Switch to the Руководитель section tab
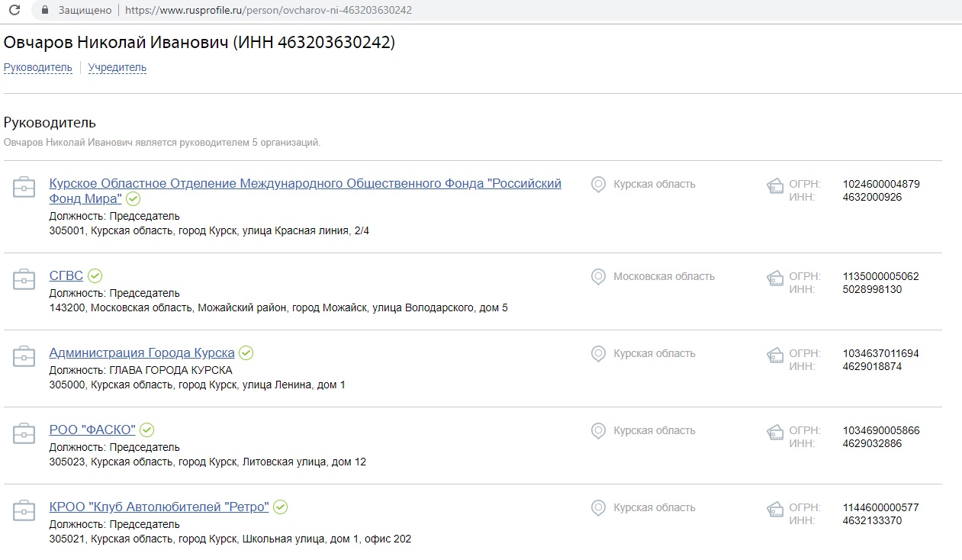 (x=38, y=68)
